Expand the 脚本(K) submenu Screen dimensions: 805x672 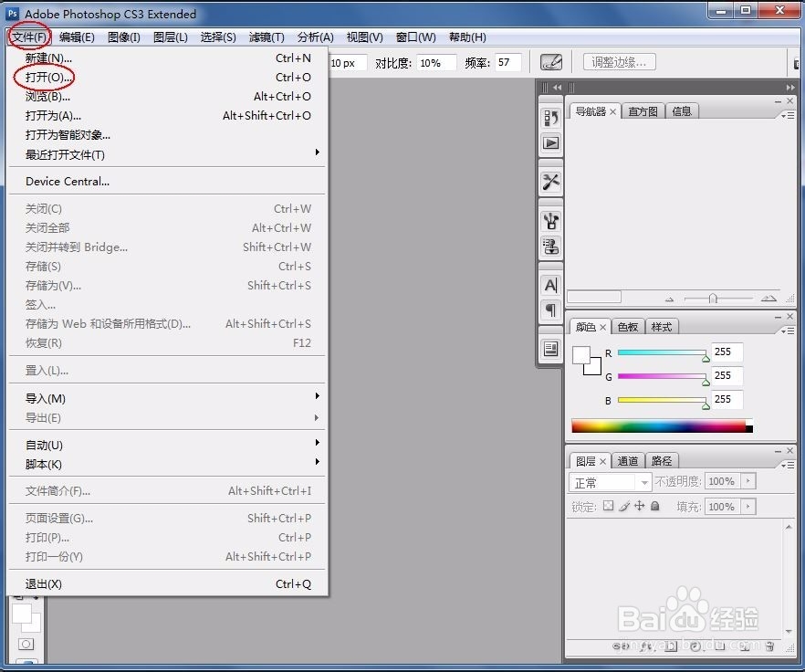[x=167, y=464]
